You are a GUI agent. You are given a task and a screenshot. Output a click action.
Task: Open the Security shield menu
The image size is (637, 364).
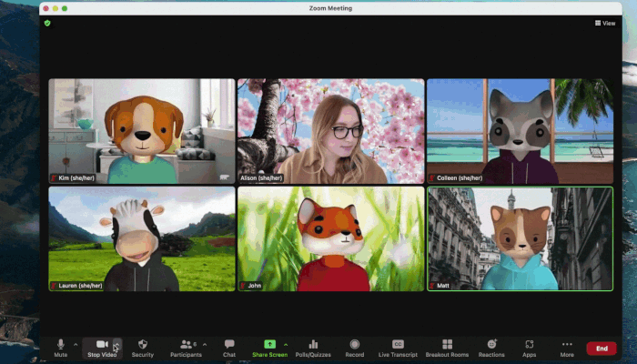point(142,347)
